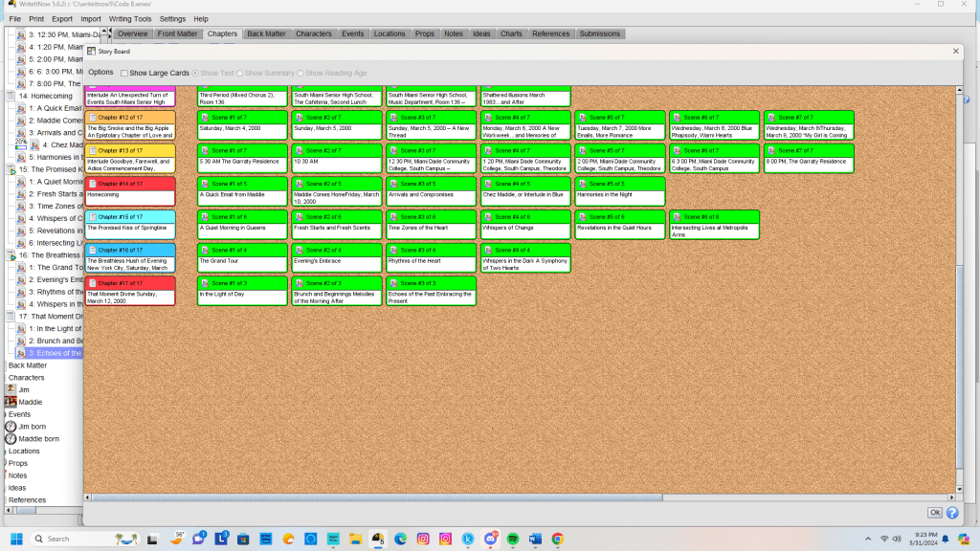Collapse chapter 15 The Promised Kiss tree node
Image resolution: width=980 pixels, height=551 pixels.
pyautogui.click(x=11, y=169)
